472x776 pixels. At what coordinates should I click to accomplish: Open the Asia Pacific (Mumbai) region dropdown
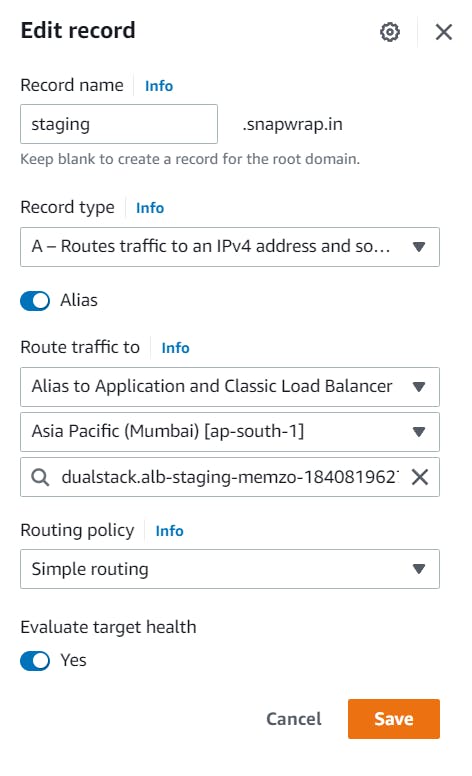click(230, 432)
